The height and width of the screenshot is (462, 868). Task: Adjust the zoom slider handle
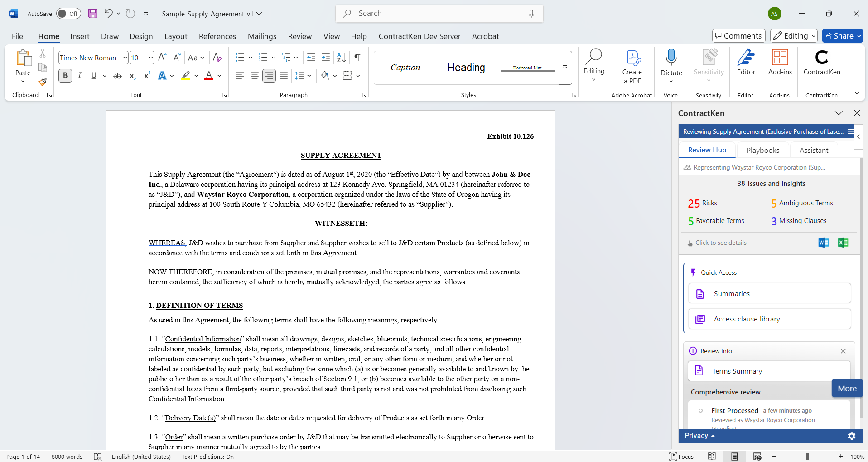point(807,457)
